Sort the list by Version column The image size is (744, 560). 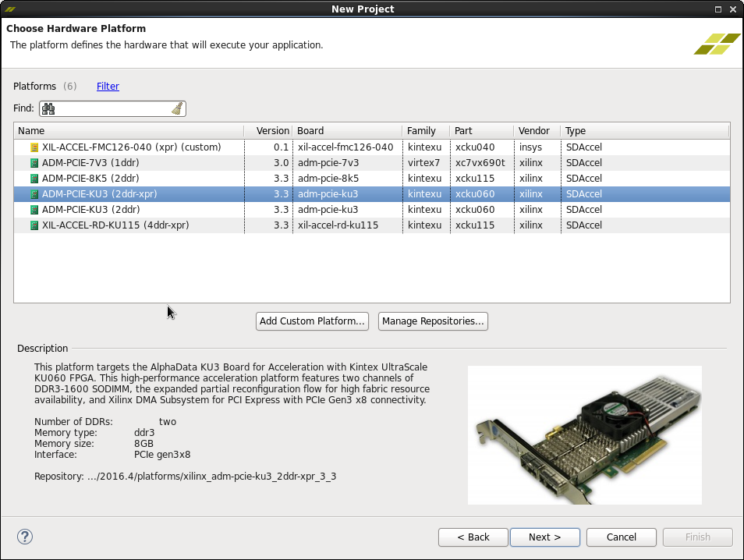pos(272,131)
